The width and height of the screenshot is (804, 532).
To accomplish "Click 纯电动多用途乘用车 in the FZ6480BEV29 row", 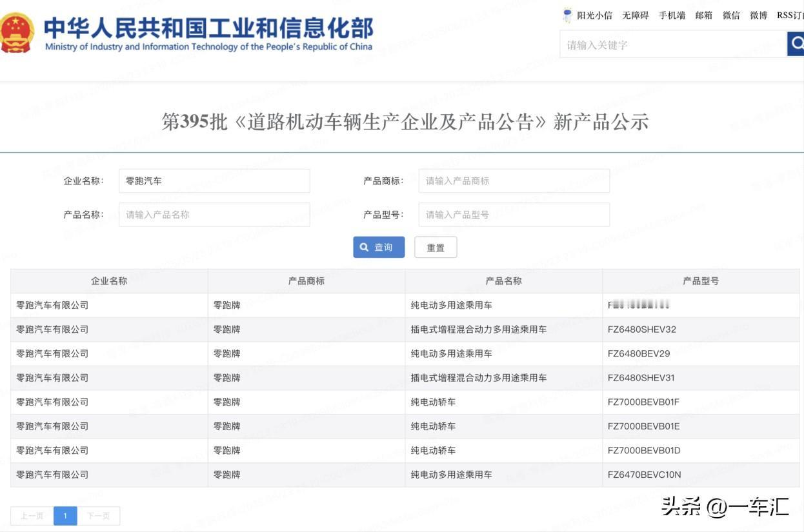I will point(452,353).
